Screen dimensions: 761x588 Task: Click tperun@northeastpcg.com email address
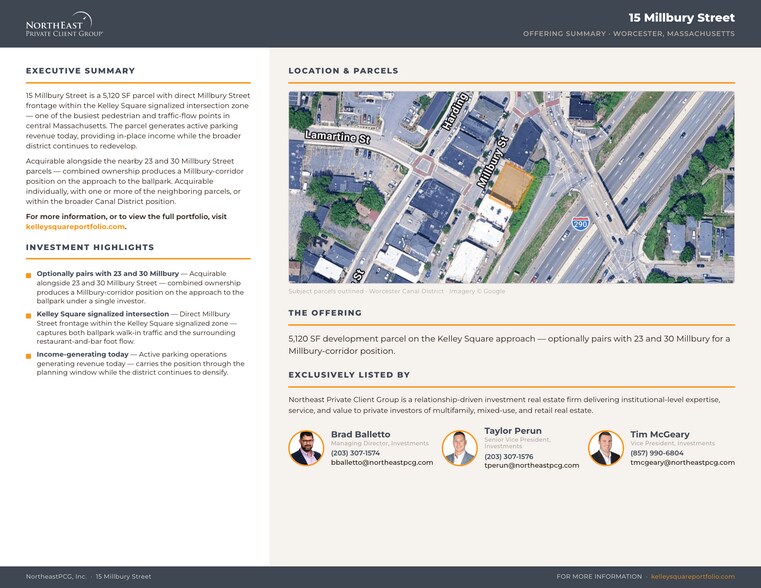[x=531, y=465]
